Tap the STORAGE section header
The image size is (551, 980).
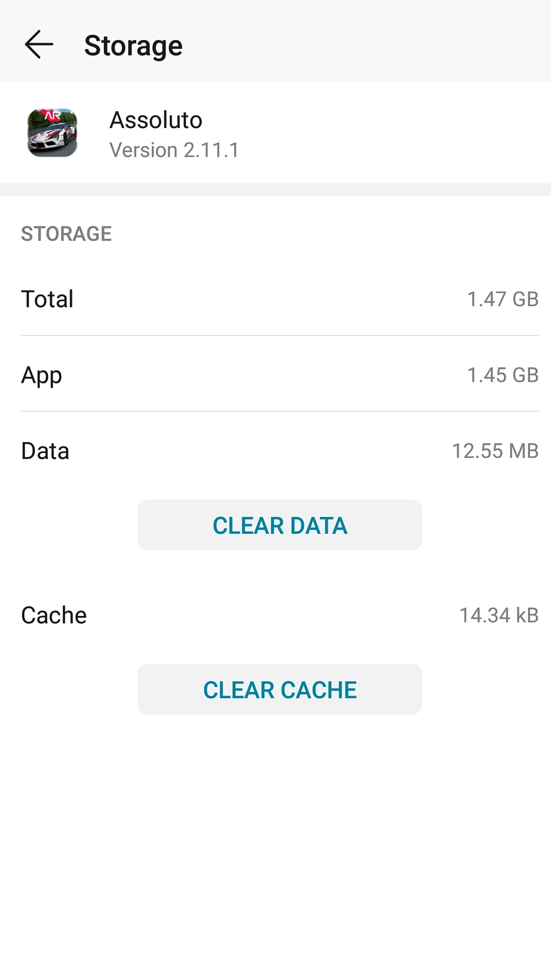click(x=66, y=234)
